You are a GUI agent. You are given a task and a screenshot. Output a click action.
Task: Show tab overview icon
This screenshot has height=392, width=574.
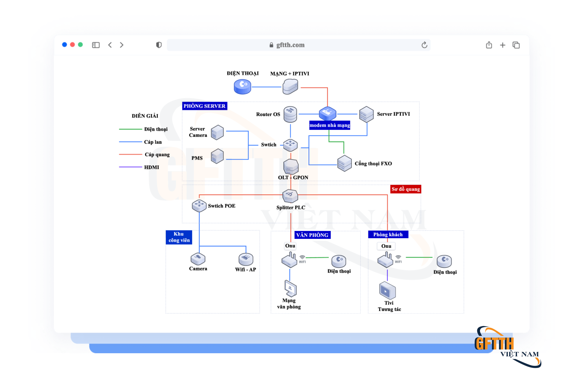tap(516, 45)
